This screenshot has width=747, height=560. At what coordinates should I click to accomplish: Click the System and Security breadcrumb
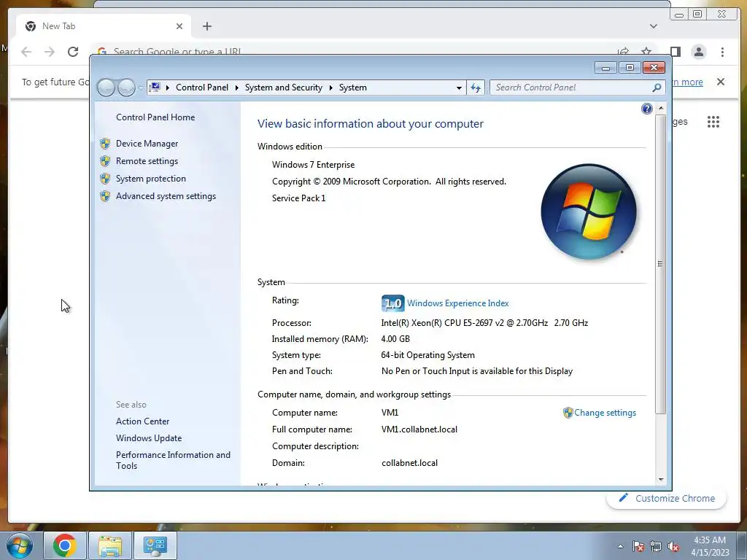tap(284, 87)
